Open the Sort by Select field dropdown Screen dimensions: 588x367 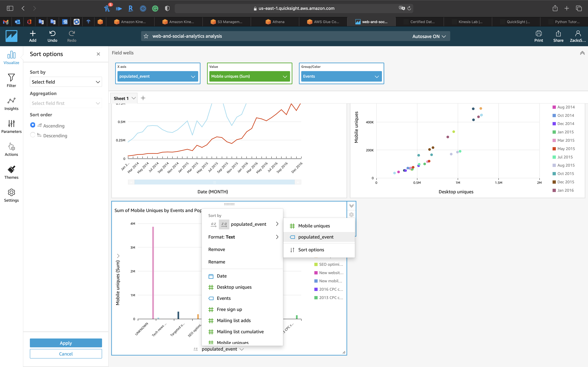click(x=66, y=82)
